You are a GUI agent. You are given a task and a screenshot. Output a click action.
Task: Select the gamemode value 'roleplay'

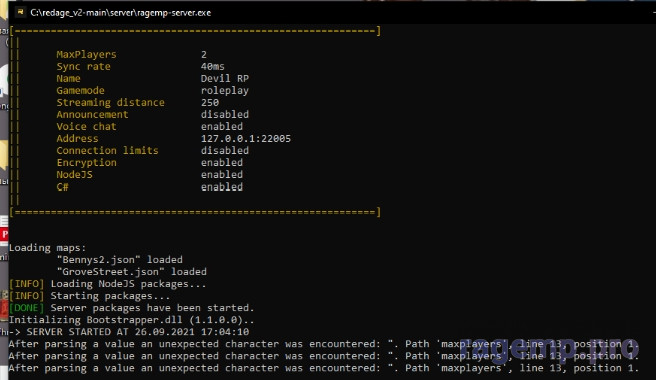click(x=225, y=90)
